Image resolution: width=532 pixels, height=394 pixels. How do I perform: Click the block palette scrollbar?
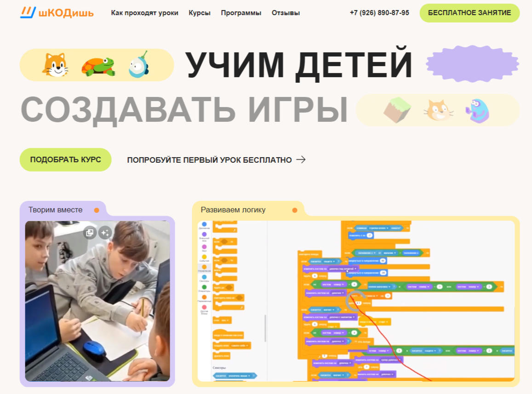click(264, 328)
